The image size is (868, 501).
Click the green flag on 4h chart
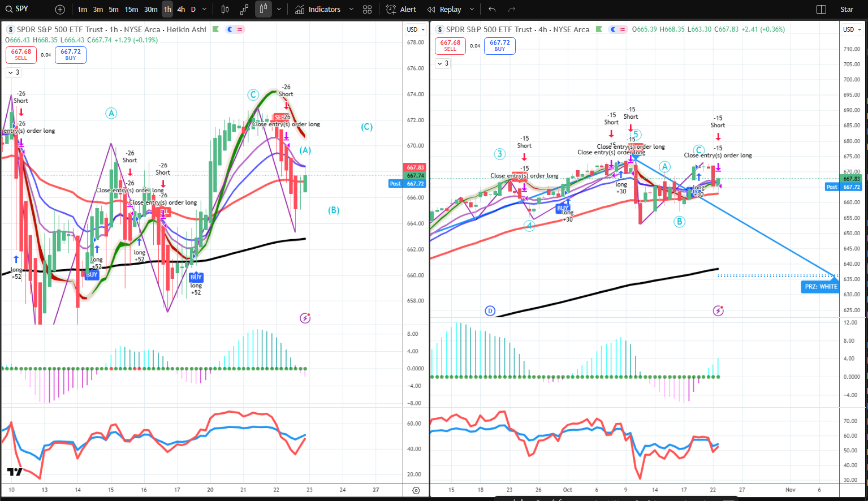click(599, 29)
